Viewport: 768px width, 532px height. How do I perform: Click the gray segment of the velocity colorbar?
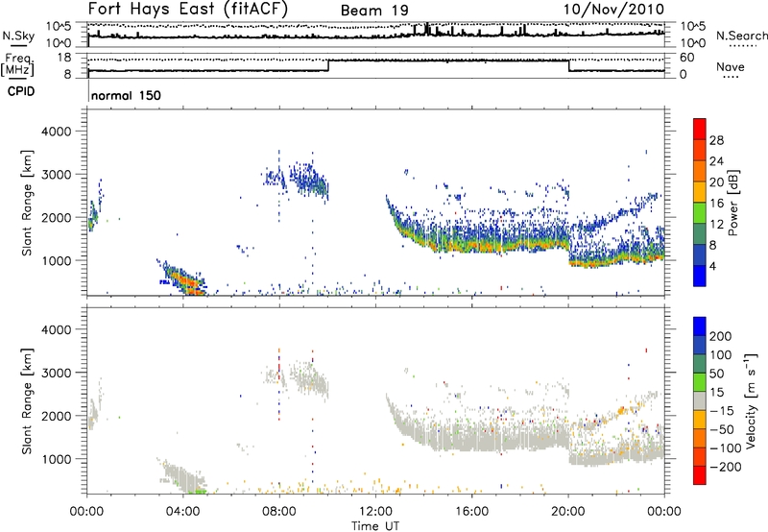tap(700, 400)
